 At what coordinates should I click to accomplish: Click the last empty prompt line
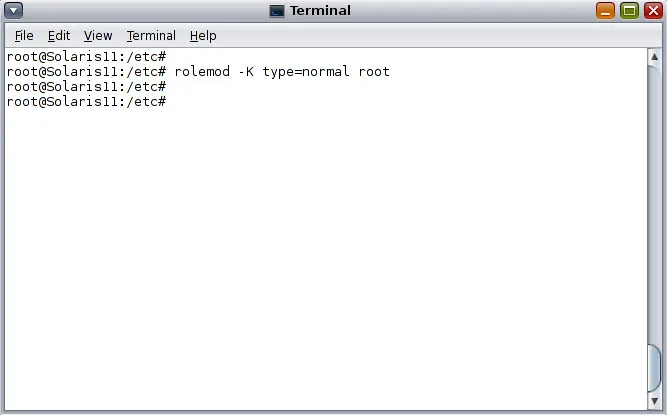click(x=86, y=102)
